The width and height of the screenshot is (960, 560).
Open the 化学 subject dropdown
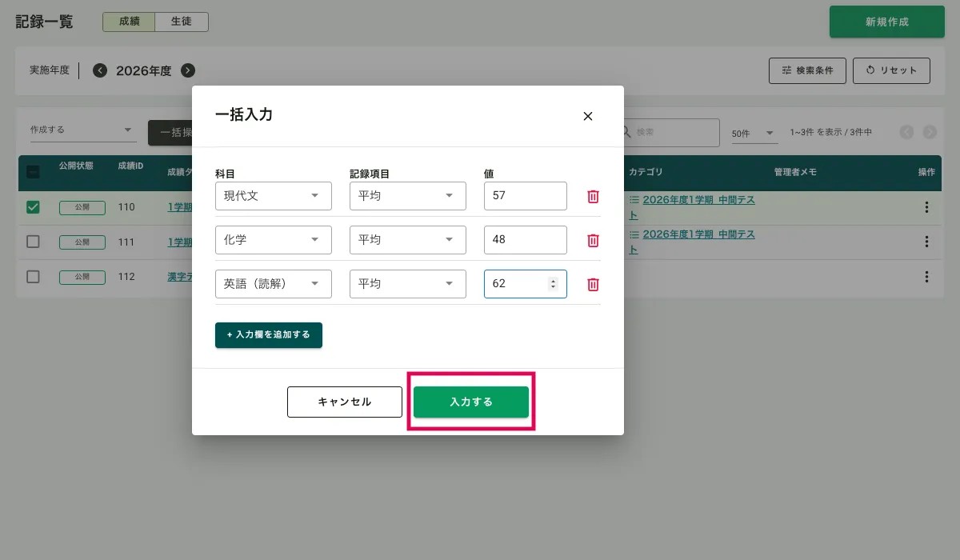273,240
